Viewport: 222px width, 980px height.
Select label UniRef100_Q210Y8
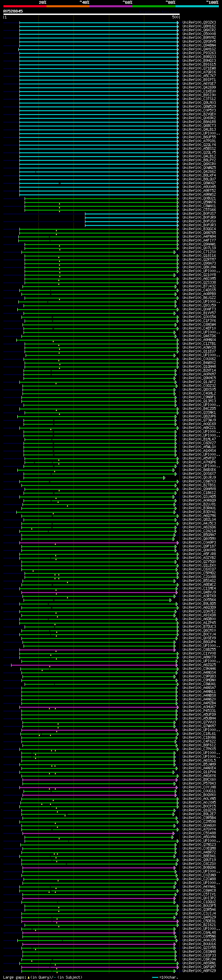point(199,275)
